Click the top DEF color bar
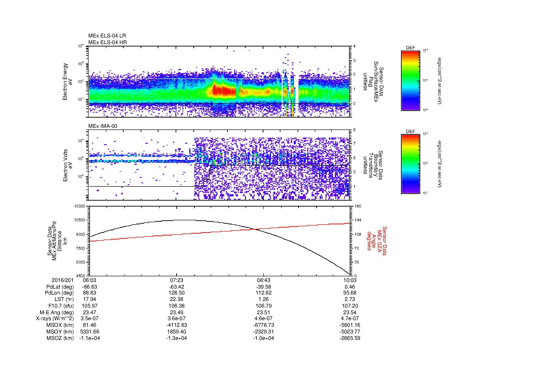555x392 pixels. pos(410,80)
